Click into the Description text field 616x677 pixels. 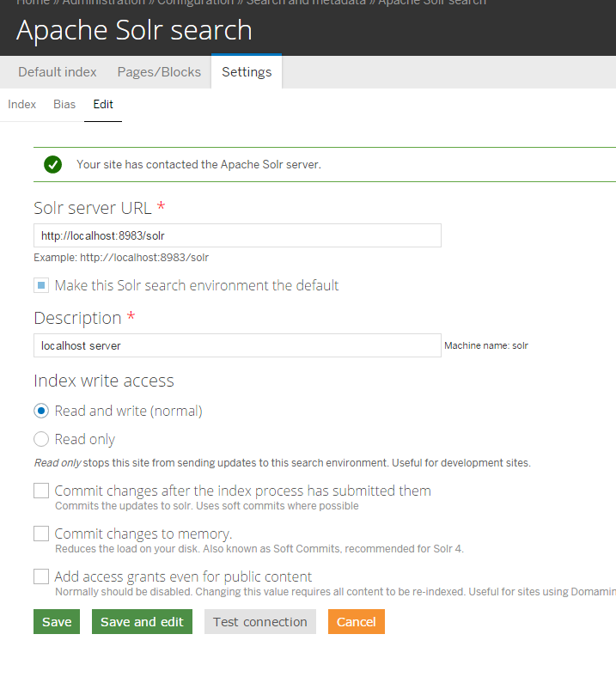237,345
